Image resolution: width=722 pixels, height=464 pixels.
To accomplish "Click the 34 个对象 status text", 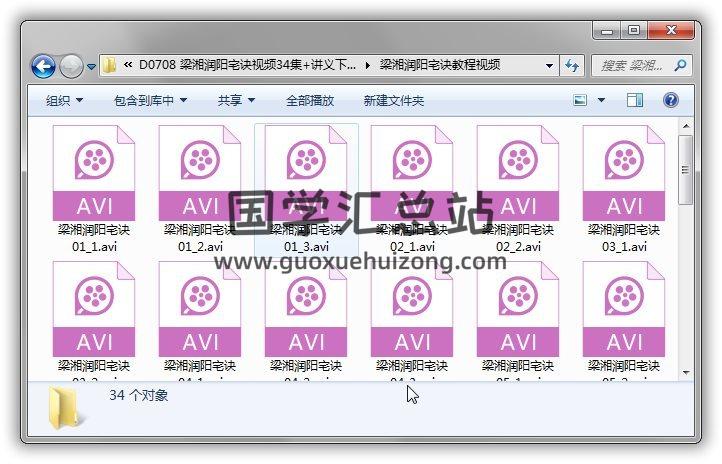I will [x=139, y=395].
